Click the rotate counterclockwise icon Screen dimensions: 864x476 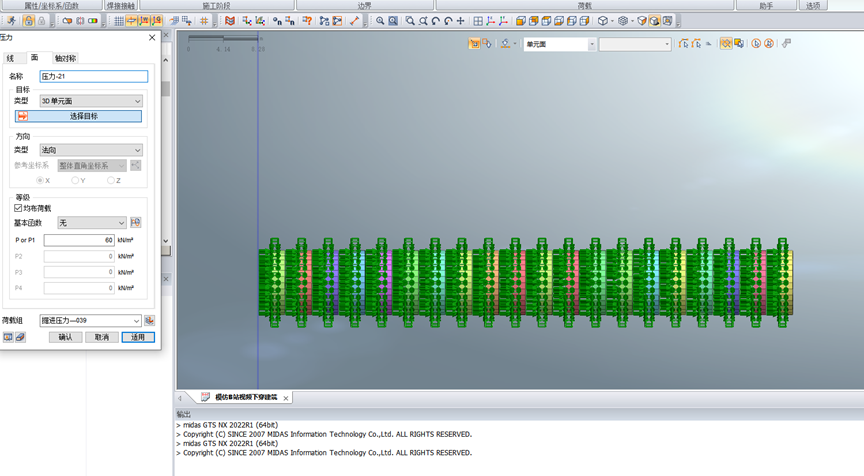pyautogui.click(x=435, y=21)
